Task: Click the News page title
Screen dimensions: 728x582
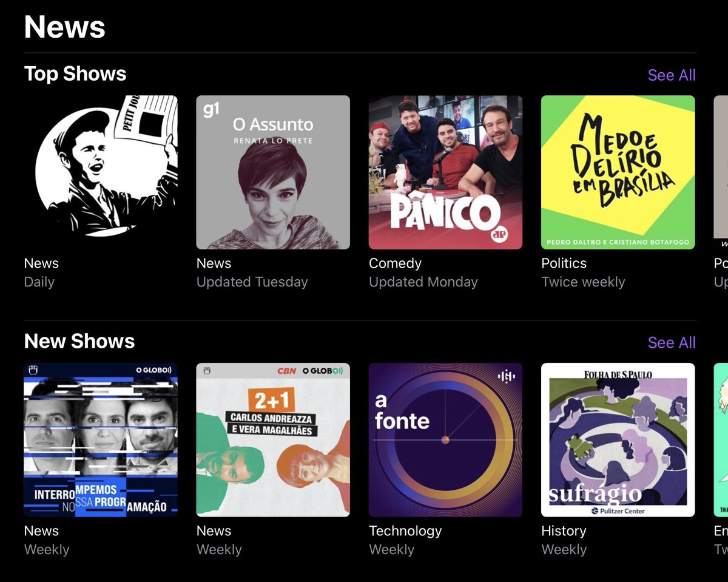Action: pyautogui.click(x=65, y=27)
